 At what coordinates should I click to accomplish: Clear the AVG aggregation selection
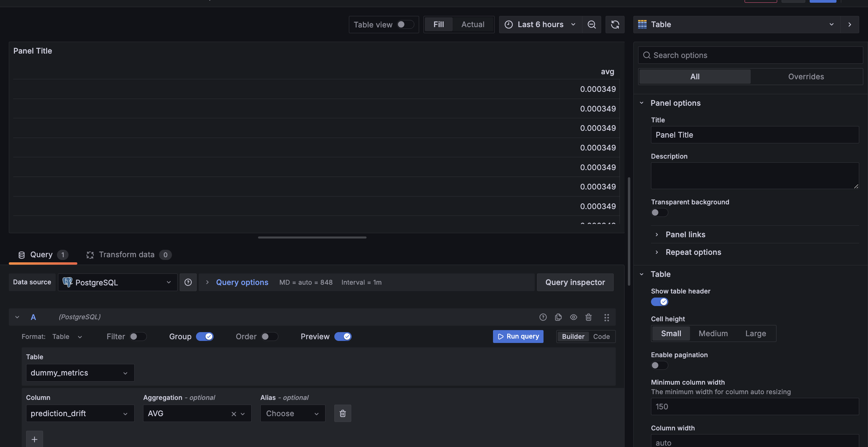(x=234, y=414)
